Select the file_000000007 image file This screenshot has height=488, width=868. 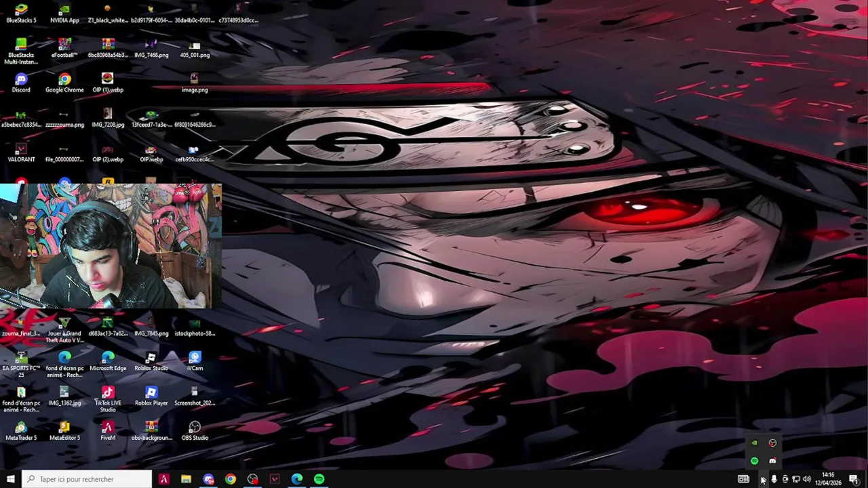[x=64, y=152]
